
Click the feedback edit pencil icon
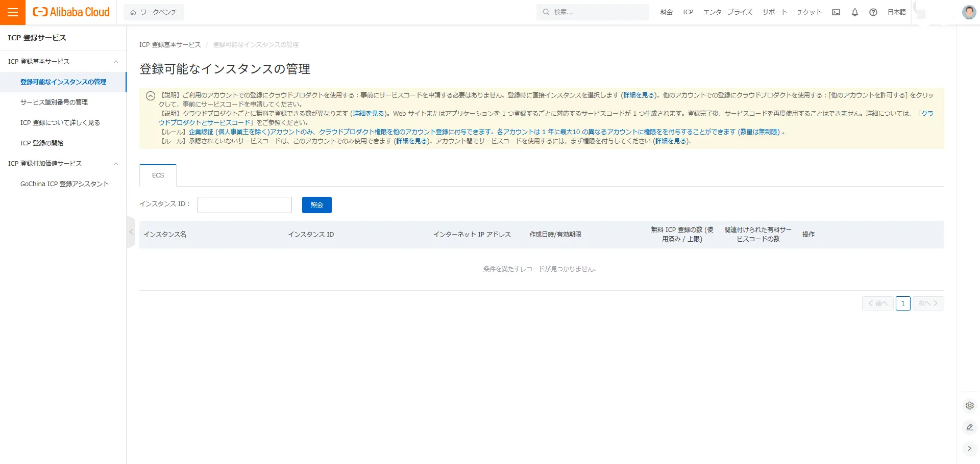coord(970,427)
